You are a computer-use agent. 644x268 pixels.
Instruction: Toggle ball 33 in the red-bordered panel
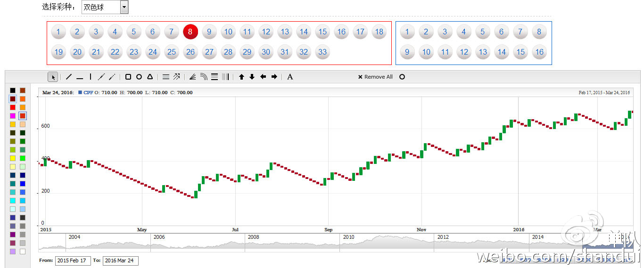[x=322, y=52]
